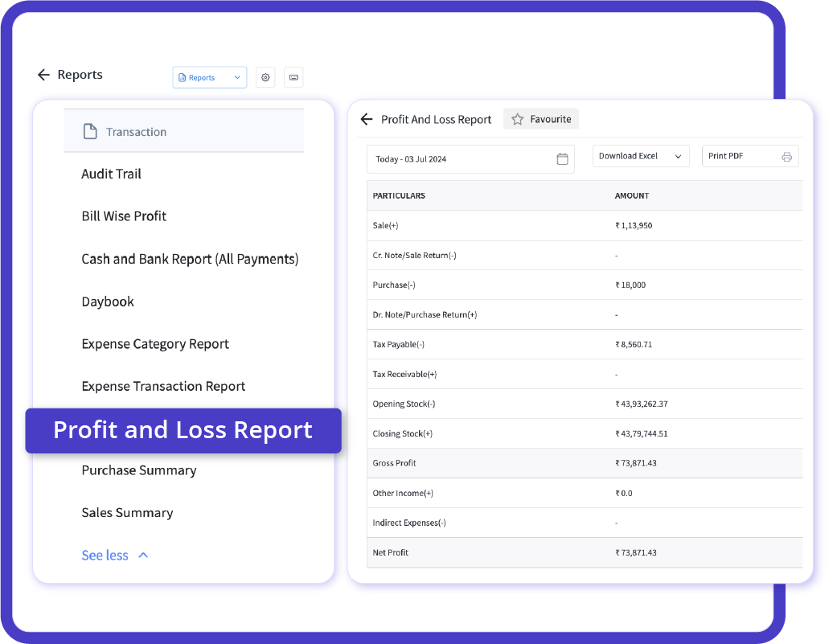Open the Profit and Loss Report
This screenshot has height=644, width=837.
pos(183,430)
